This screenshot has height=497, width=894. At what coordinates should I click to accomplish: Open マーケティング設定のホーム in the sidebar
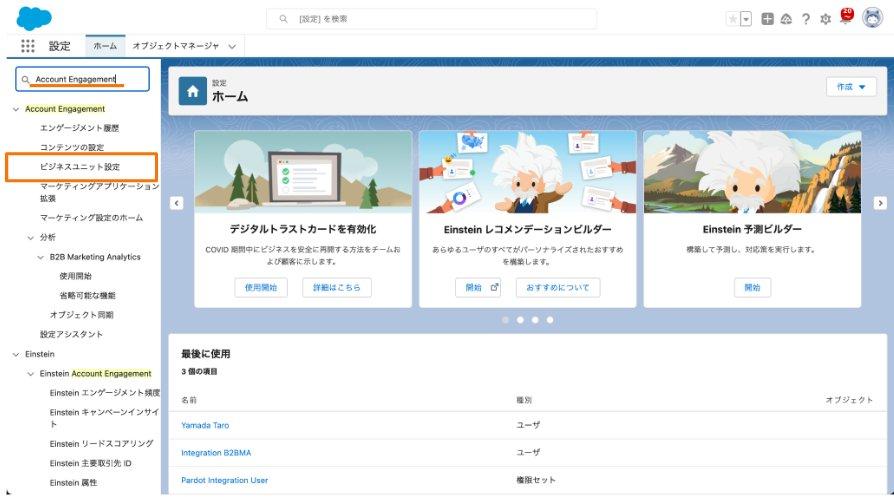91,217
